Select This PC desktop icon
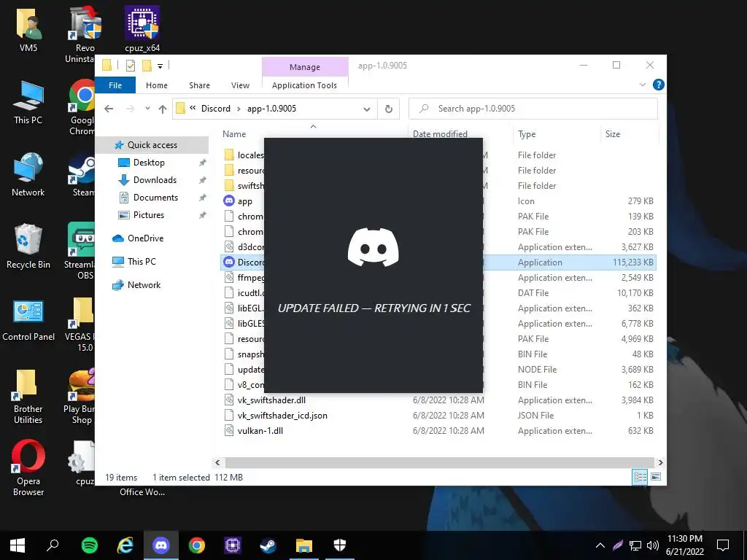This screenshot has height=560, width=747. [x=28, y=102]
